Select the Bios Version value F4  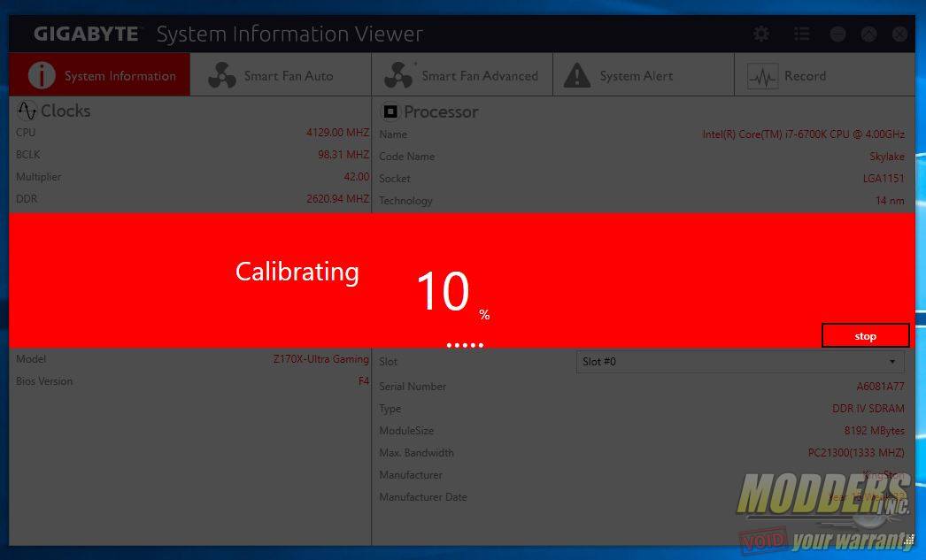pos(364,381)
